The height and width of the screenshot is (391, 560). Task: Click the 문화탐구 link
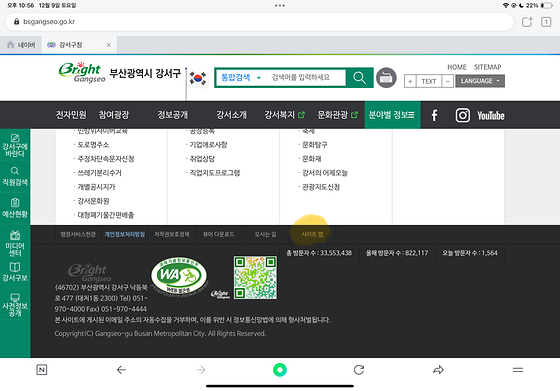pos(314,145)
